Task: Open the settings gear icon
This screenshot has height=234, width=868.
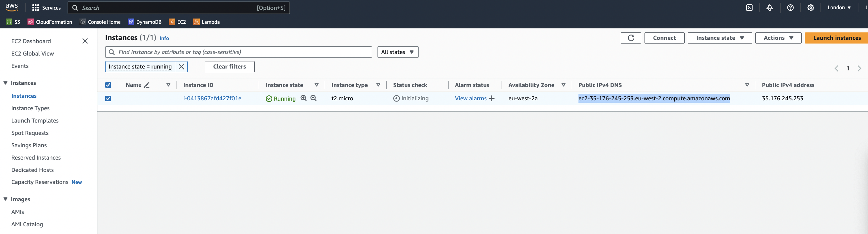Action: click(811, 8)
